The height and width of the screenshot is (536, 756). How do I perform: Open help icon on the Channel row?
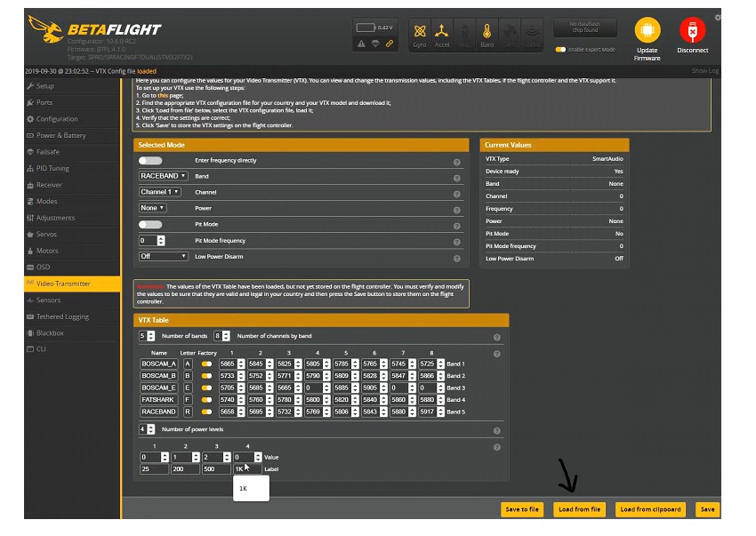coord(456,195)
